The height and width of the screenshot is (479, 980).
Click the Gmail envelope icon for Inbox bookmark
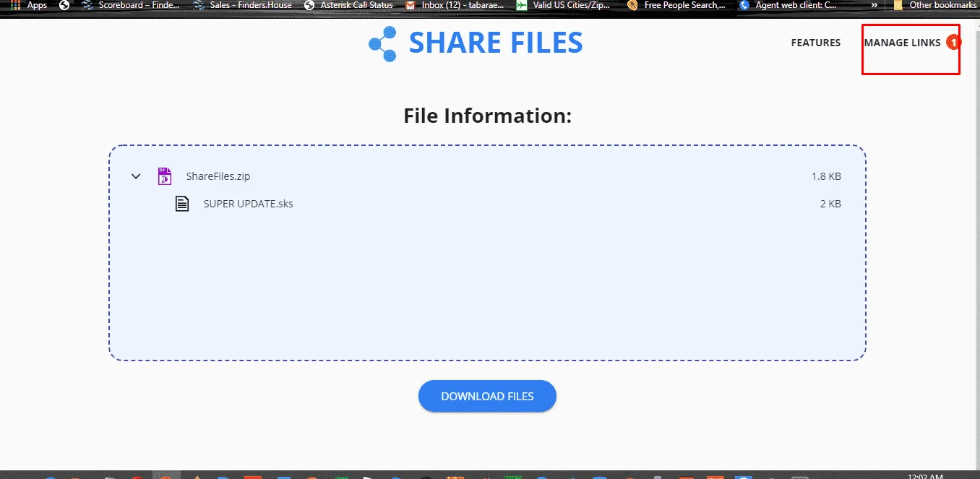(411, 5)
